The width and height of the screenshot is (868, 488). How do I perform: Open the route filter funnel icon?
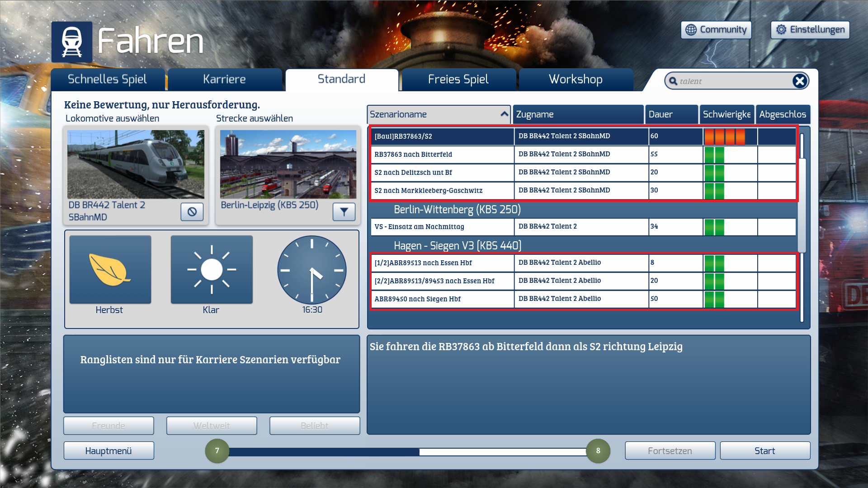click(344, 211)
